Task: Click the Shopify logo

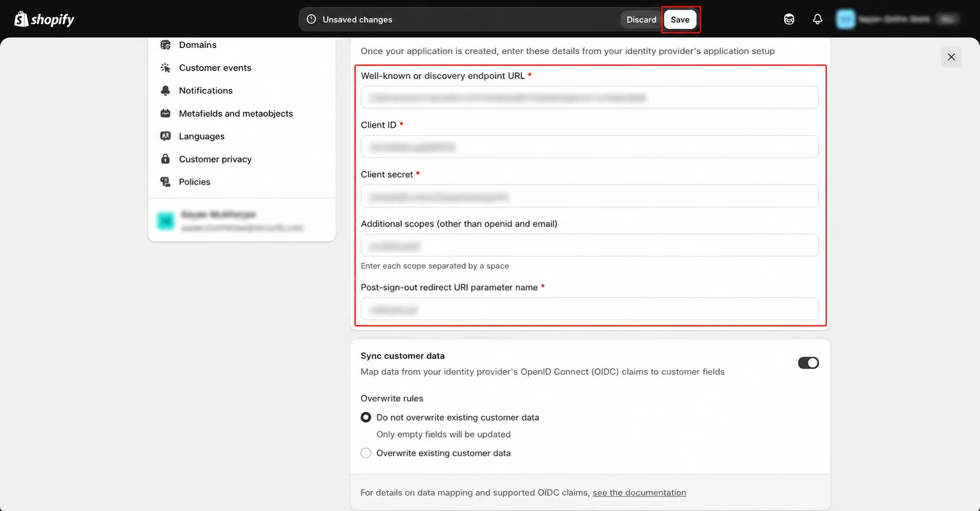Action: pos(44,19)
